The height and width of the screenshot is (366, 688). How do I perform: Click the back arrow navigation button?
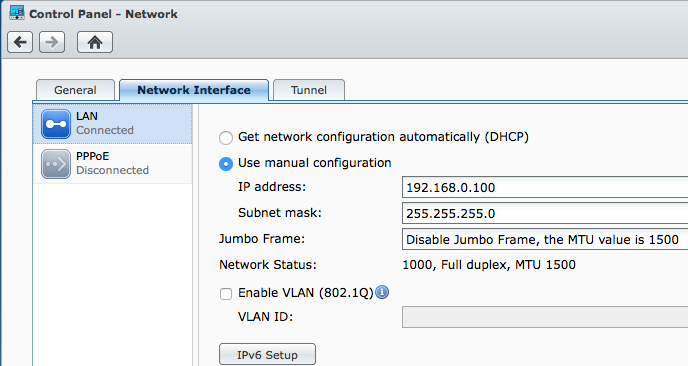20,42
